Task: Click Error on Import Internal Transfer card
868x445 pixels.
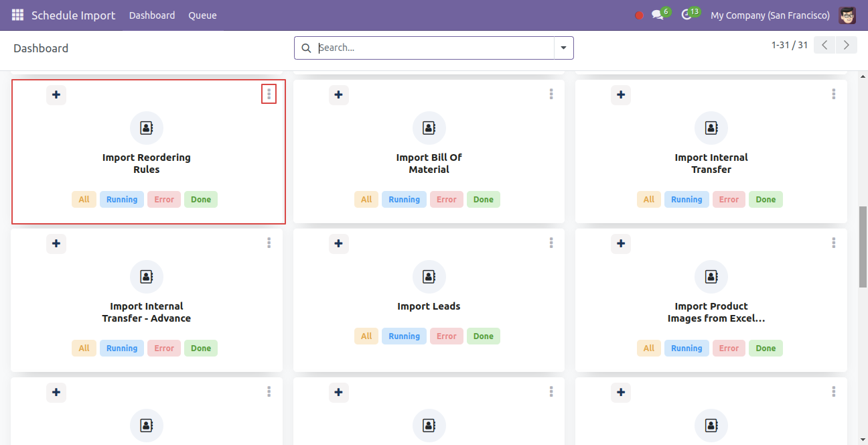Action: click(x=729, y=200)
